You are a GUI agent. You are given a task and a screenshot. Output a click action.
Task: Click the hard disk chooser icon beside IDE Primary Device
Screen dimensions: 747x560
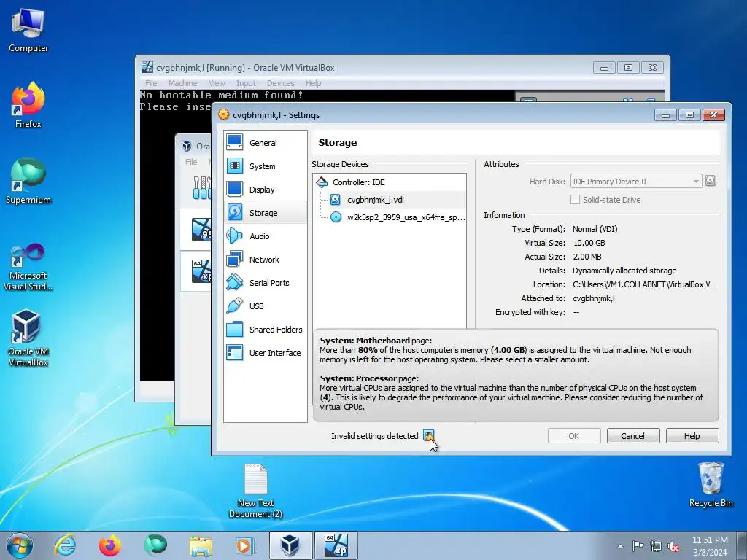coord(711,182)
